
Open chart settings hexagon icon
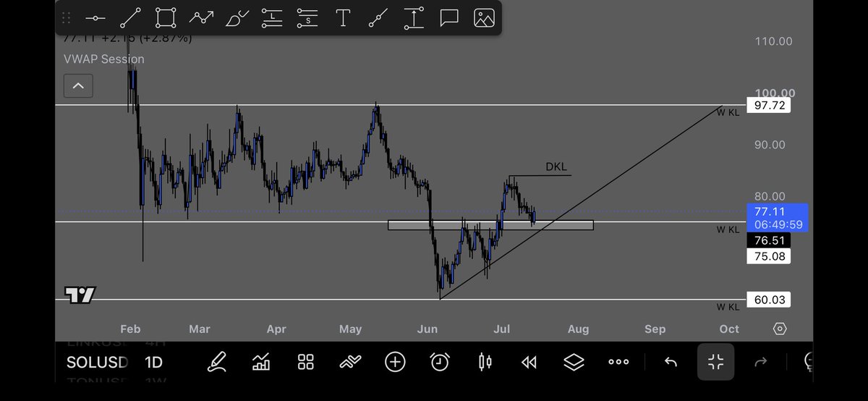coord(780,329)
